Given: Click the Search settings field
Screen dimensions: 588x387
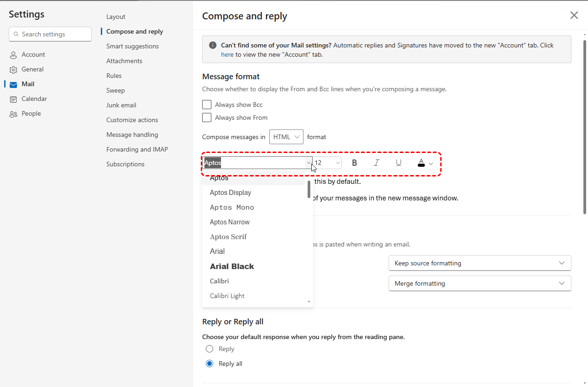Looking at the screenshot, I should pos(50,34).
